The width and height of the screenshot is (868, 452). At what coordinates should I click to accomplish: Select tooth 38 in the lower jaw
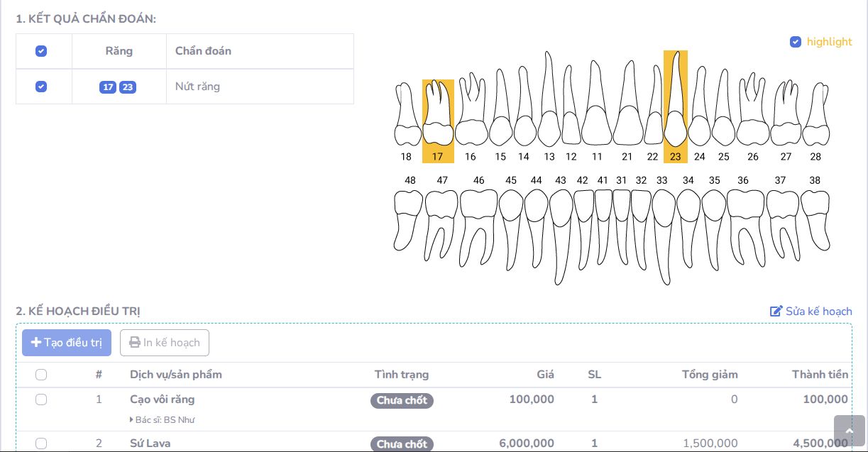(815, 213)
